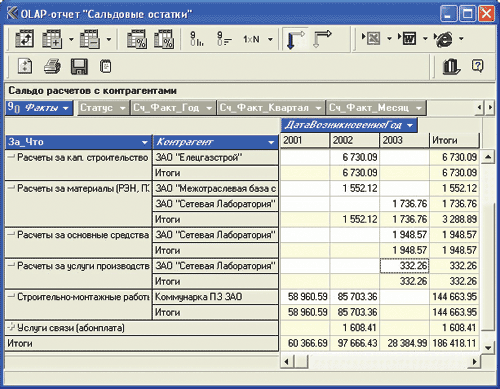Viewport: 500px width, 389px height.
Task: Collapse Расчеты за материалы row
Action: click(x=11, y=188)
